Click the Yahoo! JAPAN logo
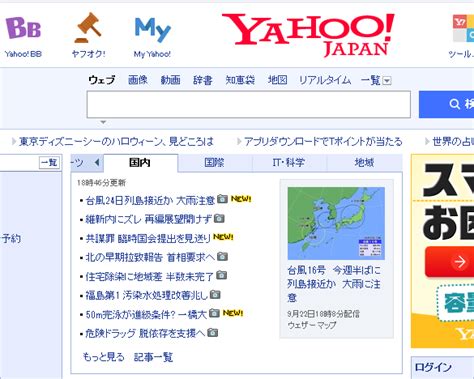Screen dimensions: 474x379 coord(308,35)
